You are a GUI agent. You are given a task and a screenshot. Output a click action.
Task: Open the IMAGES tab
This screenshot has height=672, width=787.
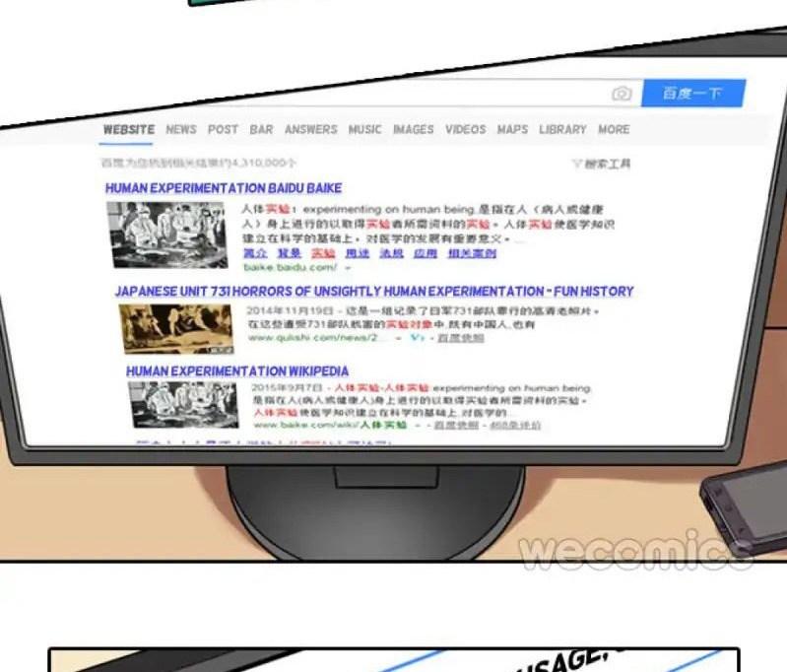[413, 129]
